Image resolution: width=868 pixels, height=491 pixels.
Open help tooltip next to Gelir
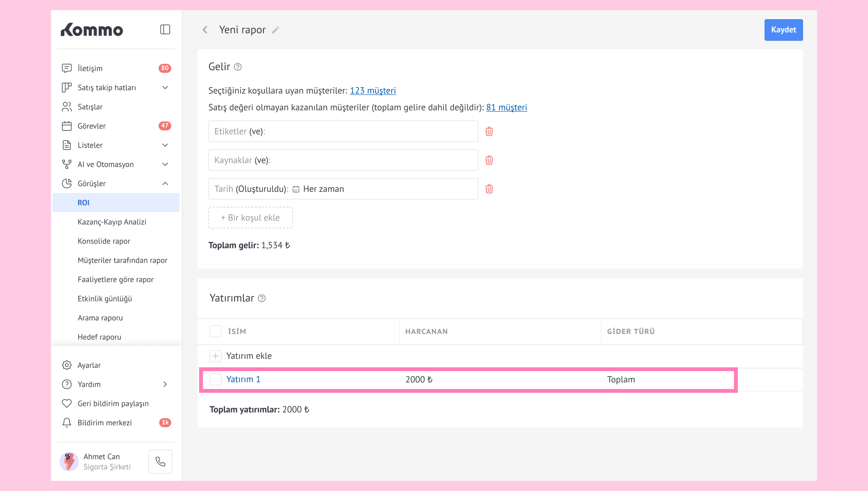(238, 67)
